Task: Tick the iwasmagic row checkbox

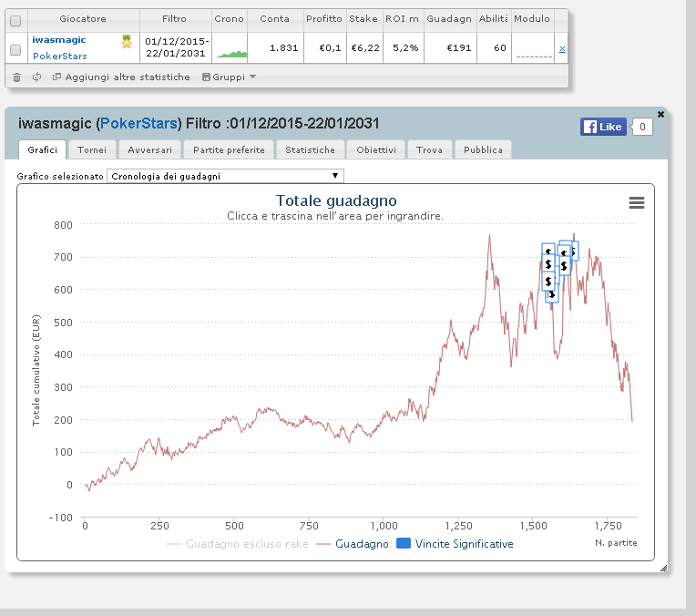Action: click(x=15, y=50)
